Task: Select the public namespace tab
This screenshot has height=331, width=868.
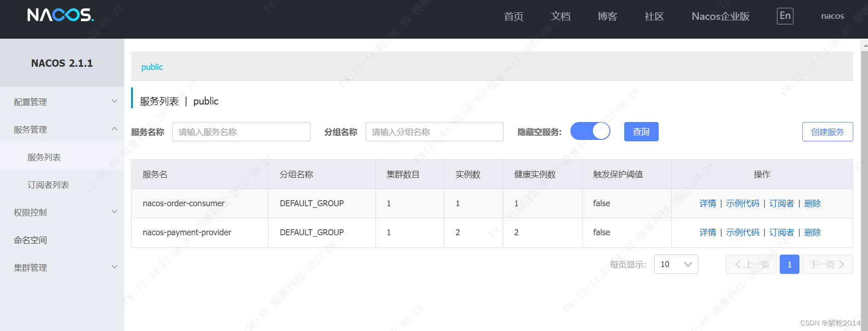Action: coord(152,67)
